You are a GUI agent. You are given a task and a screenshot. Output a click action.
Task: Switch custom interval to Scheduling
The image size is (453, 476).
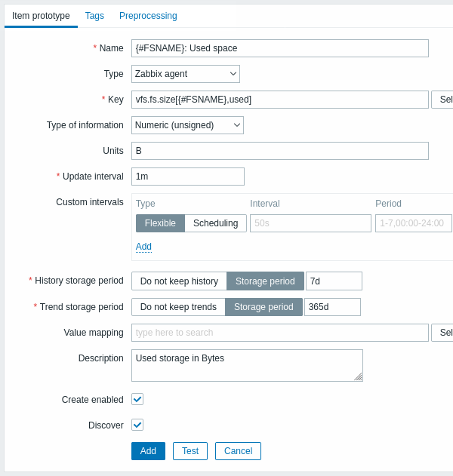tap(215, 223)
